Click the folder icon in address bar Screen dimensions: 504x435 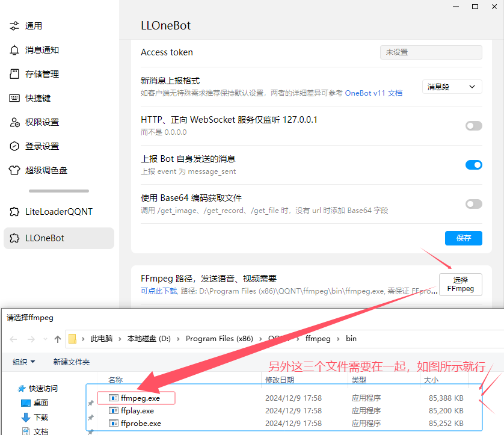click(73, 339)
